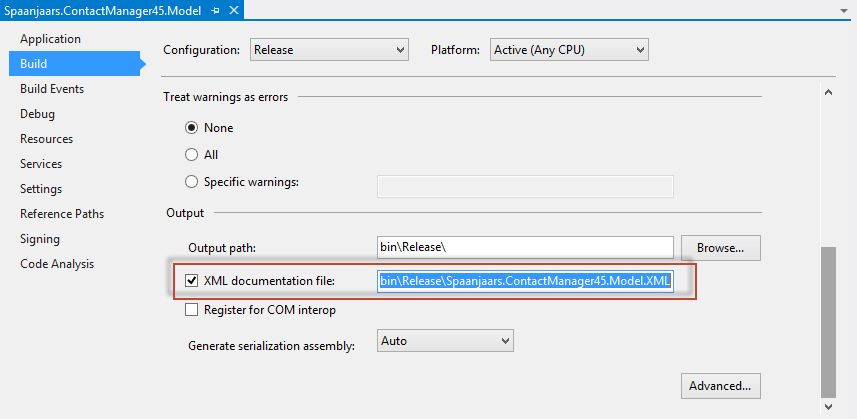Viewport: 857px width, 419px height.
Task: Choose Specific warnings radio option
Action: tap(192, 182)
